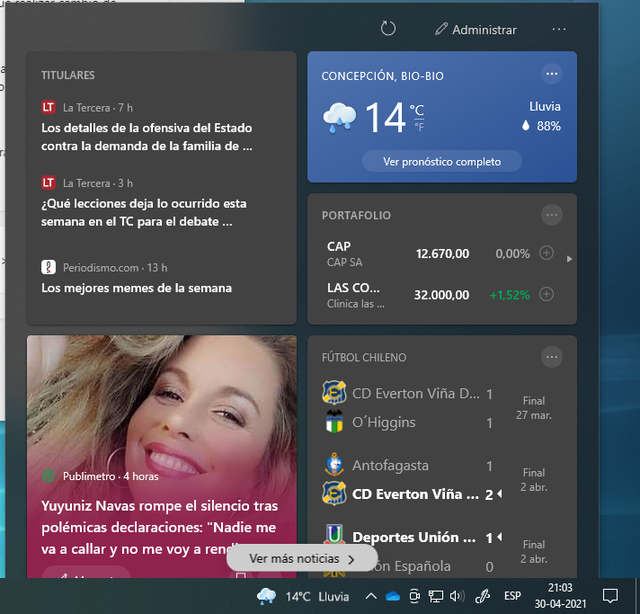This screenshot has width=640, height=614.
Task: Open Yuyuniz Navas news story card
Action: (x=162, y=456)
